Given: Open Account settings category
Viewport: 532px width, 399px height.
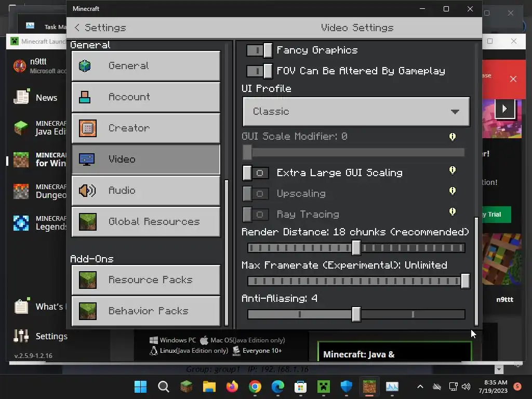Looking at the screenshot, I should (x=146, y=97).
